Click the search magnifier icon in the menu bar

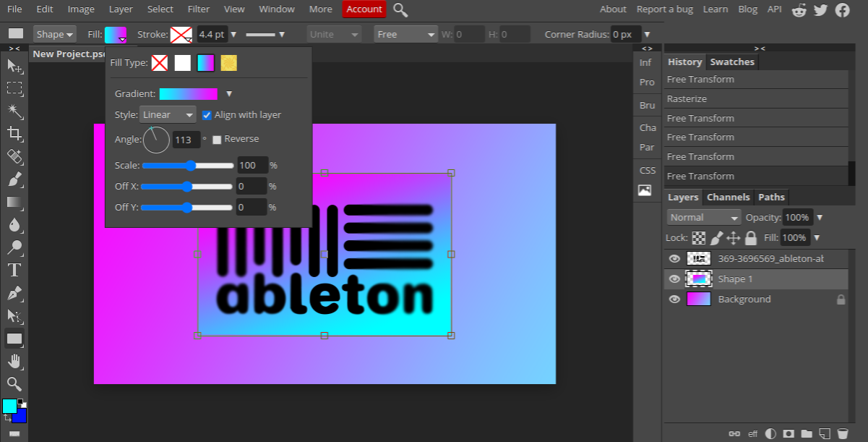400,9
